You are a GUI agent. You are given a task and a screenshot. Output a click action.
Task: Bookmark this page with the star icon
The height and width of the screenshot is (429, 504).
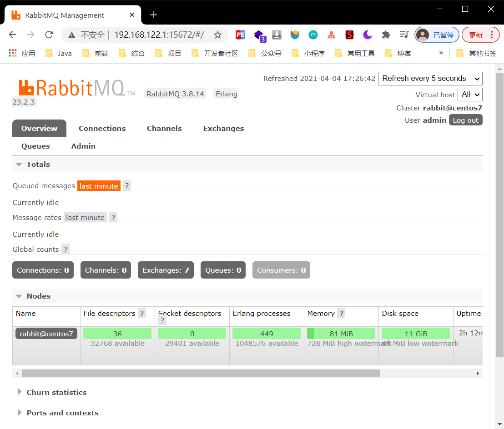tap(218, 35)
